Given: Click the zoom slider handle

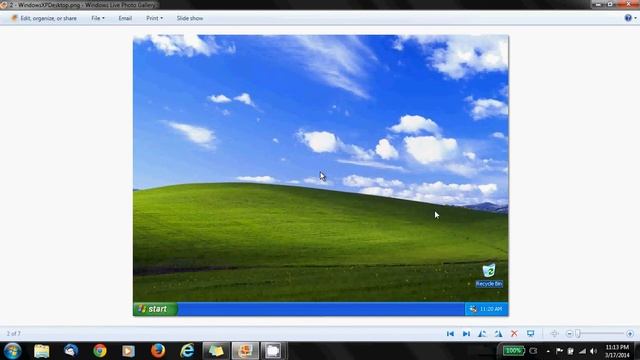Looking at the screenshot, I should click(x=578, y=334).
